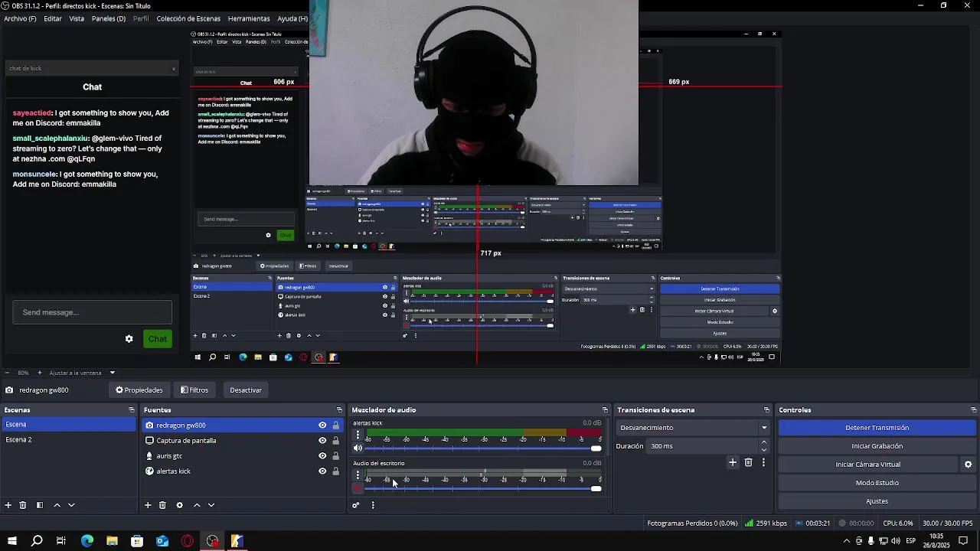This screenshot has width=980, height=551.
Task: Open Colección de Escenas menu
Action: pos(188,18)
